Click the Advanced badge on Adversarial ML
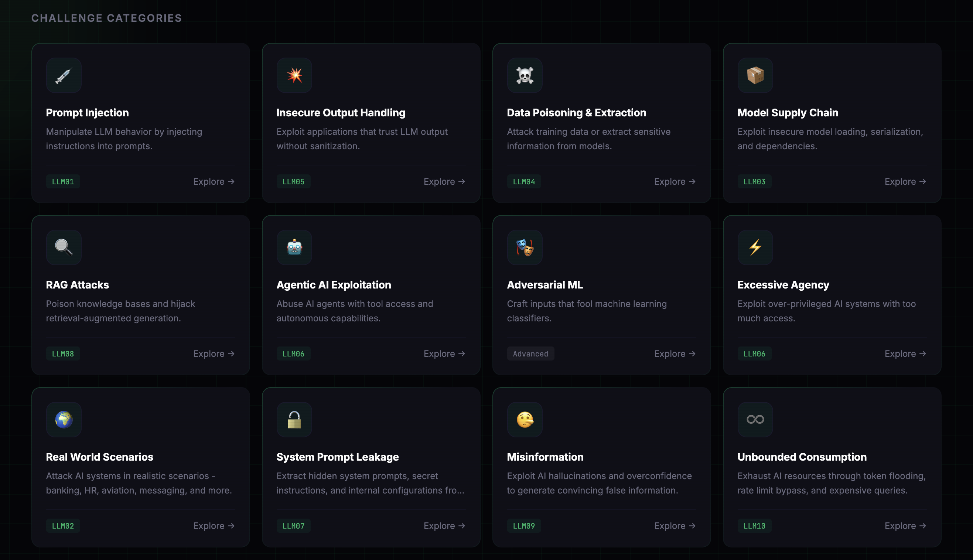Viewport: 973px width, 560px height. (530, 354)
